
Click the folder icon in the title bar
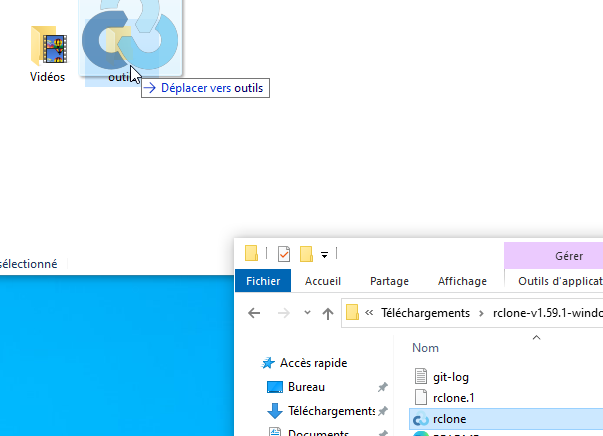[251, 253]
